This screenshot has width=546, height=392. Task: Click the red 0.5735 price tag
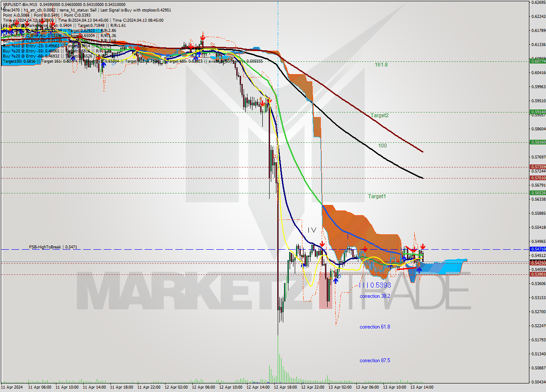(537, 167)
